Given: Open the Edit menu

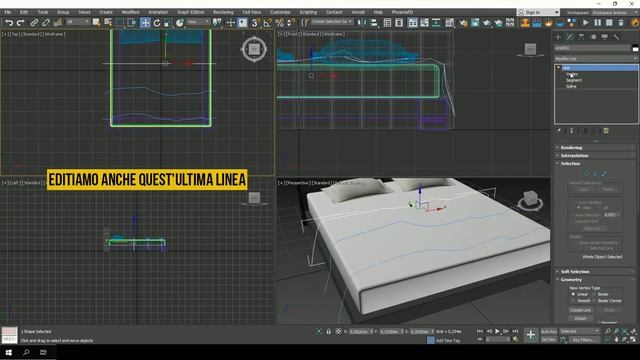Looking at the screenshot, I should (24, 12).
